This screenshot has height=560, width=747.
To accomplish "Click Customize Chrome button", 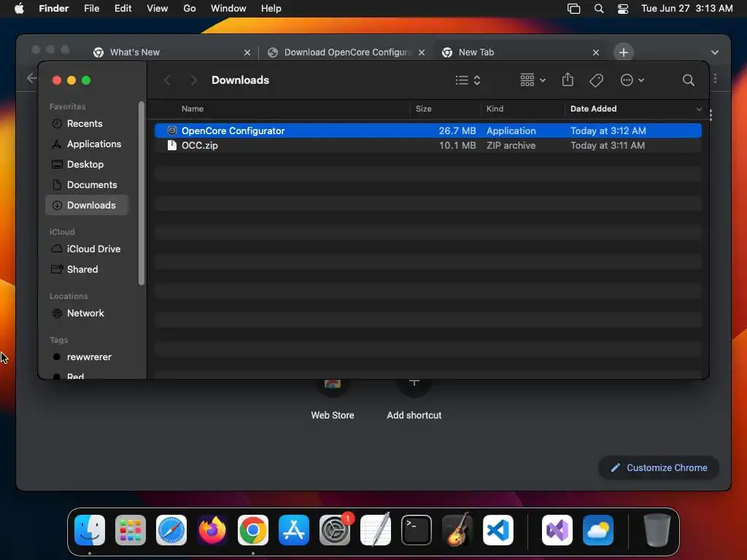I will click(x=659, y=467).
